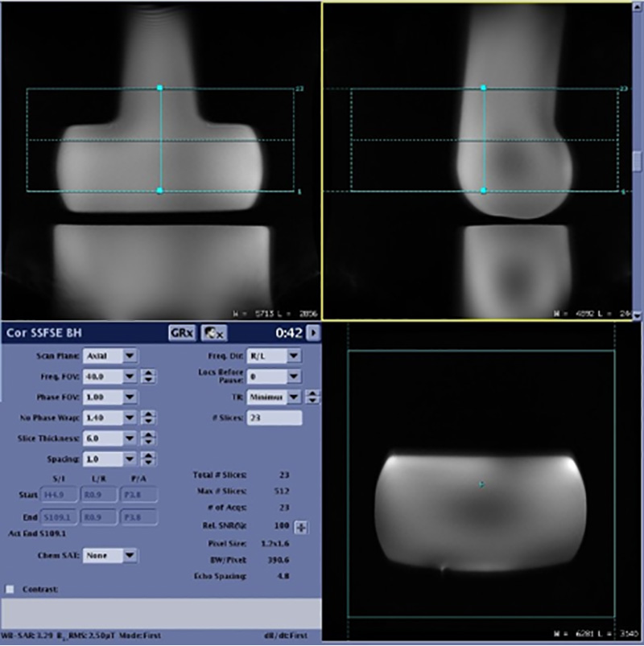This screenshot has height=646, width=644.
Task: Expand the Freq. Dir dropdown
Action: 294,355
